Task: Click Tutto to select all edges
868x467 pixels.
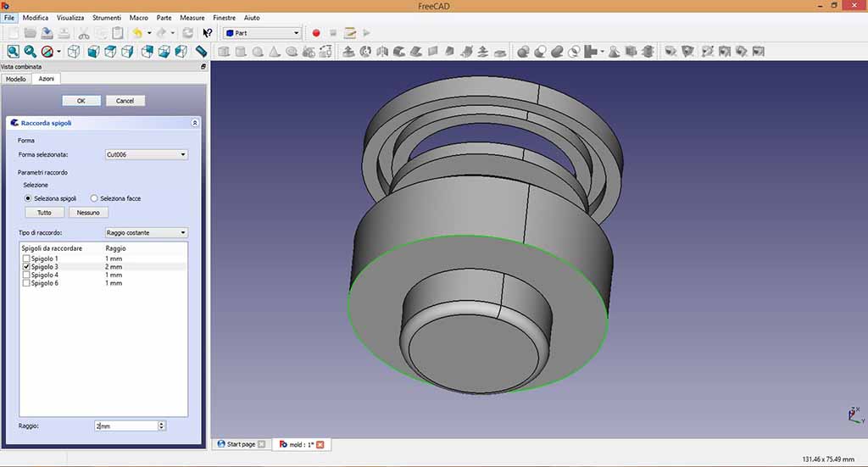Action: [x=44, y=213]
